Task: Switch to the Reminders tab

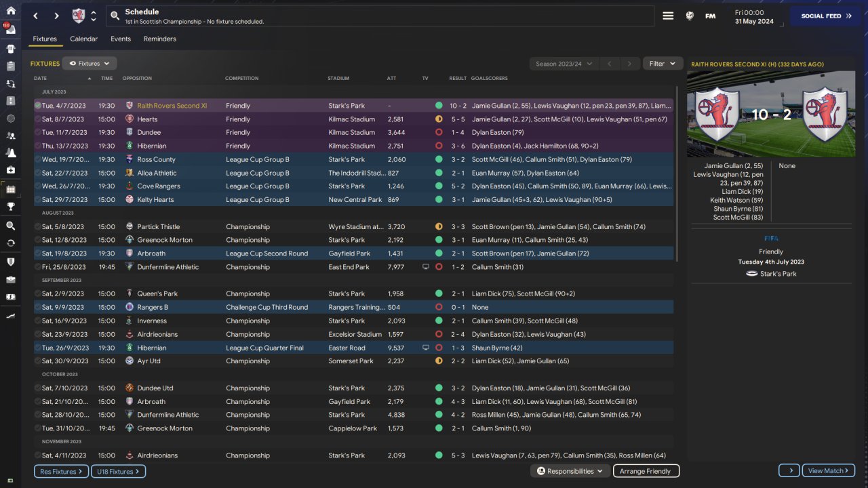Action: pos(159,39)
